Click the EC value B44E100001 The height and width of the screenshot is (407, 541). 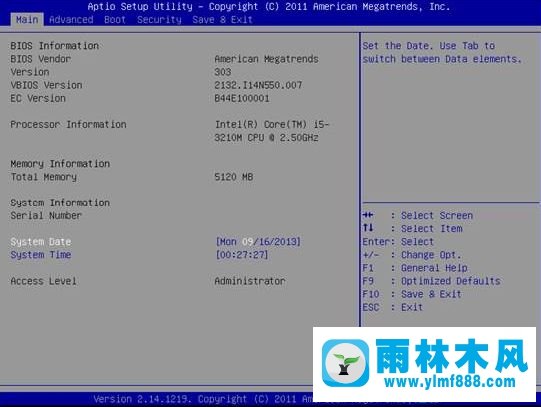point(242,98)
